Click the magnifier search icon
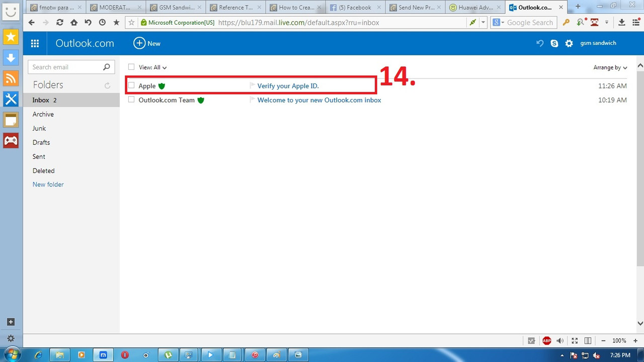 coord(107,67)
